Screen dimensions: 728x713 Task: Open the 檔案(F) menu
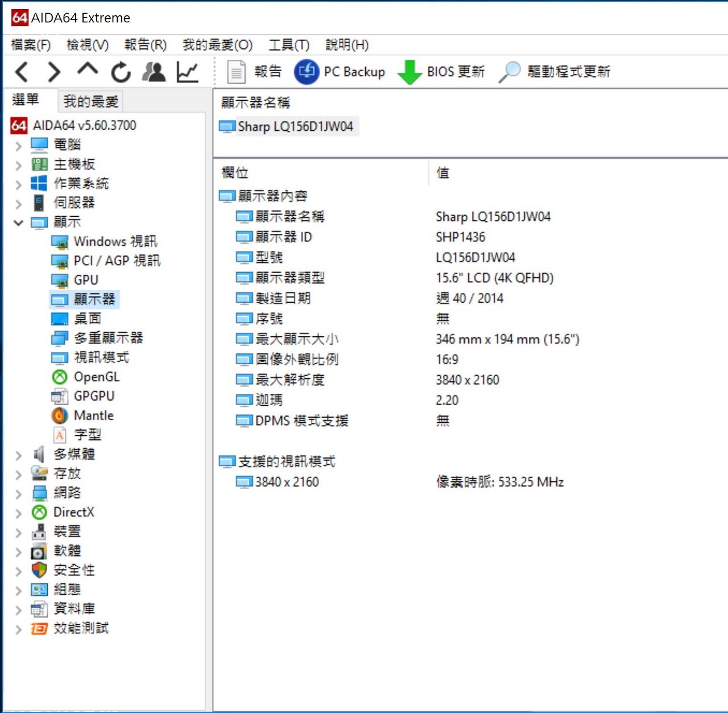(x=31, y=44)
